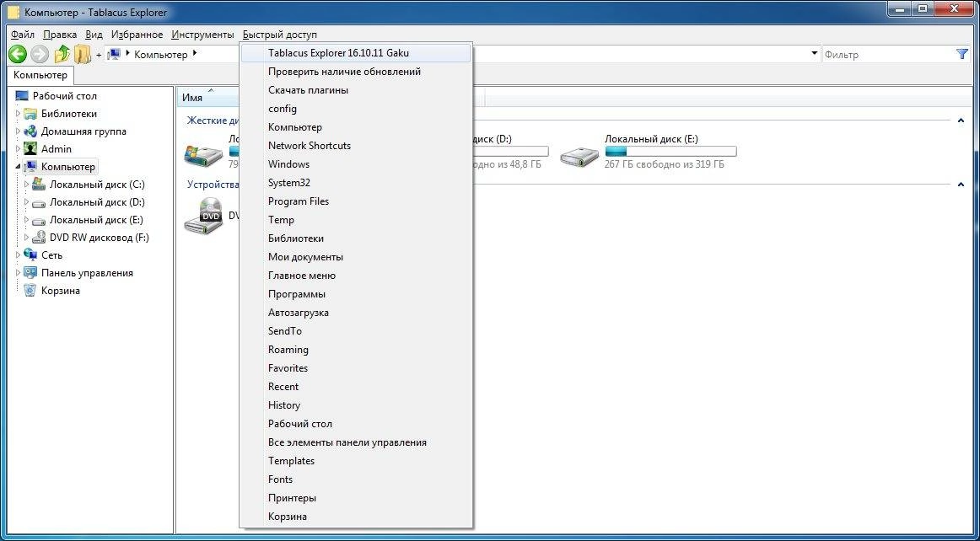Screen dimensions: 980x541
Task: Choose Fonts menu item
Action: click(x=355, y=479)
